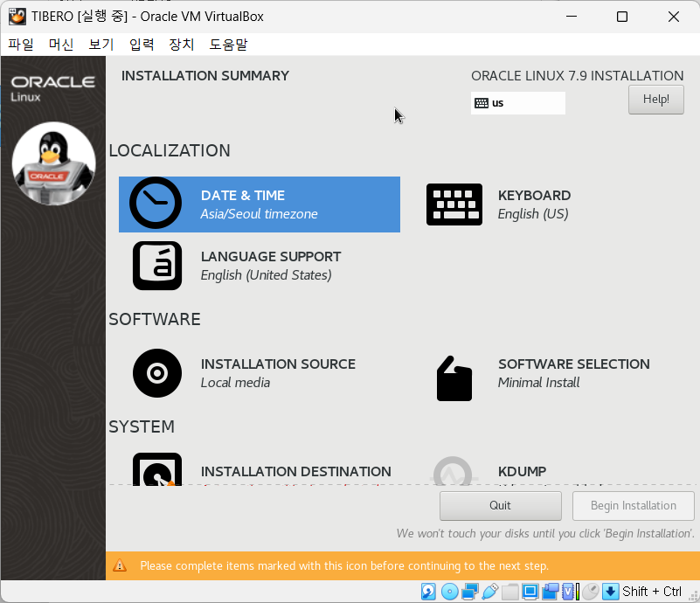Screen dimensions: 700x603
Task: Click the optical disc status icon
Action: [449, 592]
